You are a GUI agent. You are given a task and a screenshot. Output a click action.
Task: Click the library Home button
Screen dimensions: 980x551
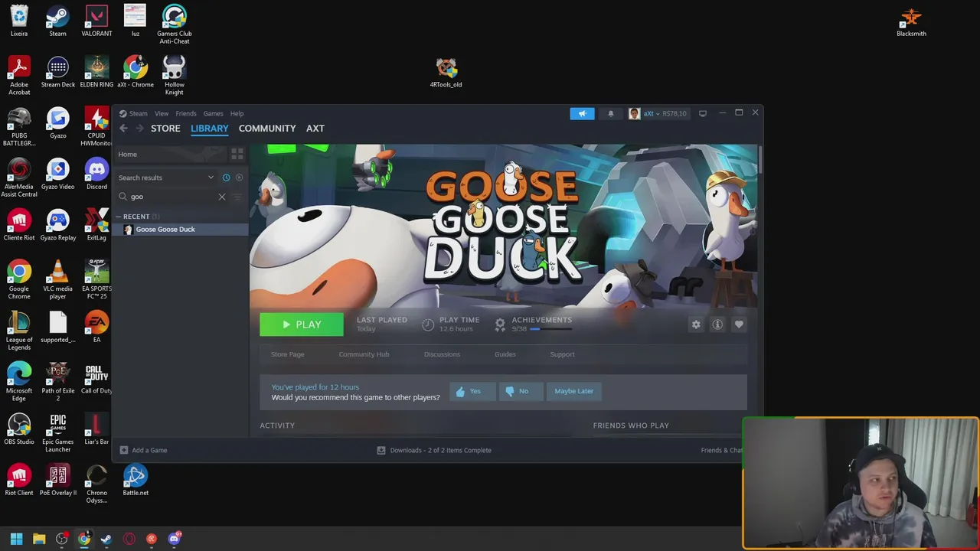(x=170, y=154)
